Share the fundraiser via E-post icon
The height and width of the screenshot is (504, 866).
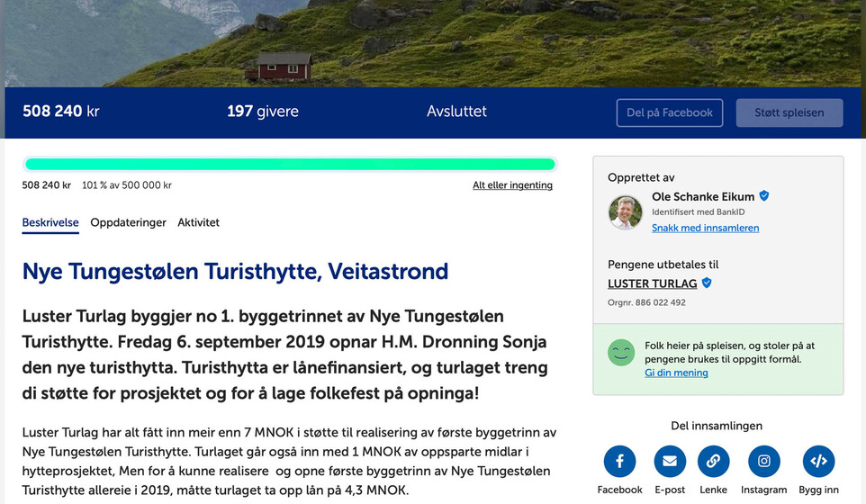pyautogui.click(x=670, y=461)
